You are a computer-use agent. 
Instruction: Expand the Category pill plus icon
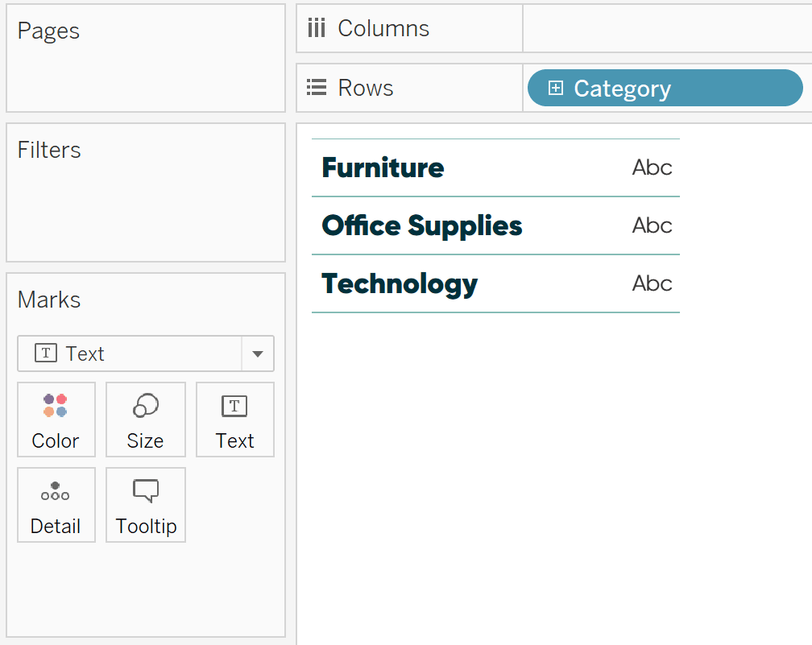[555, 88]
